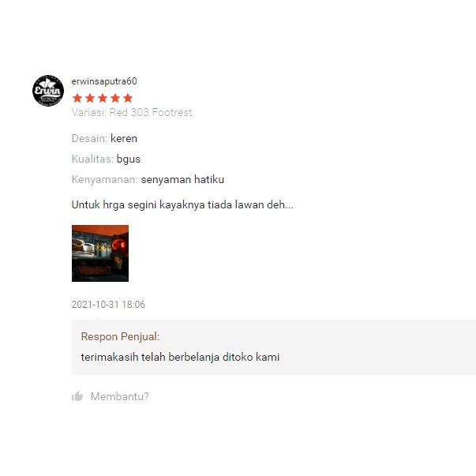Click the fifth rating star
This screenshot has height=476, width=476.
click(x=128, y=98)
